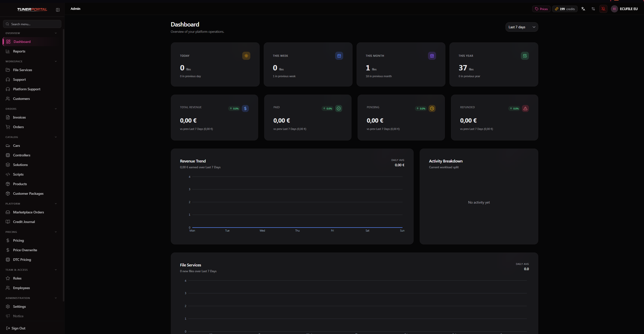The width and height of the screenshot is (644, 334).
Task: Open the Dashboard menu item
Action: (32, 42)
